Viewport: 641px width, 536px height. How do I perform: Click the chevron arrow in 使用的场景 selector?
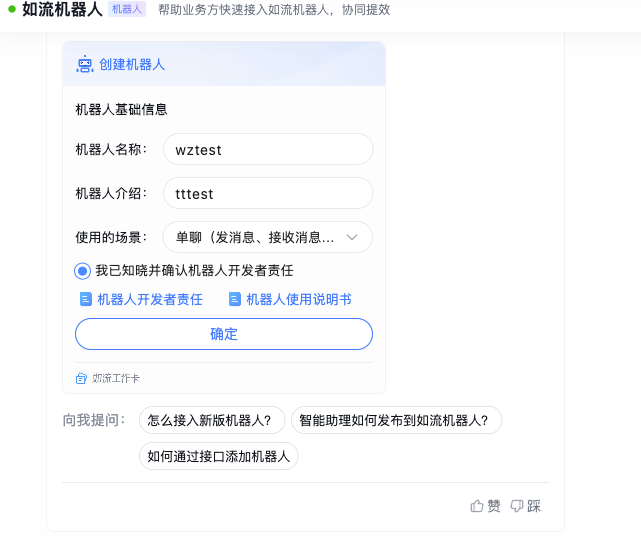point(352,237)
